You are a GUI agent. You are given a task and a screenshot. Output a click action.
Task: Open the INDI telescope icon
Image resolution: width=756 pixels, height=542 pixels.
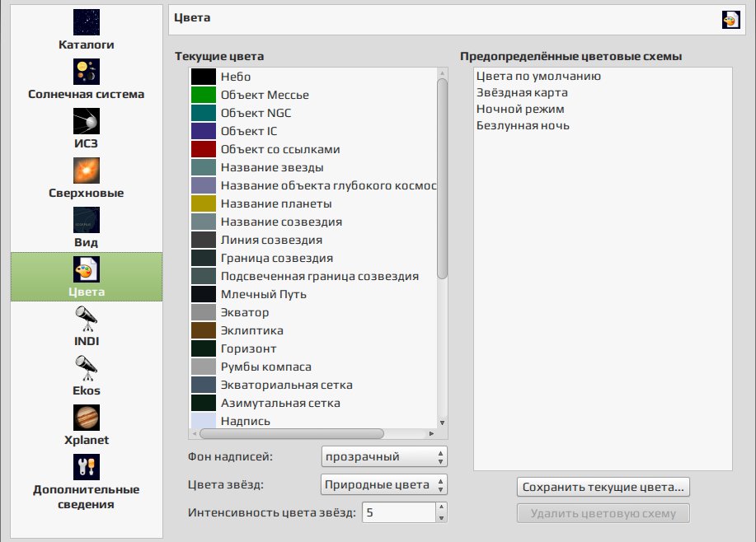[x=87, y=319]
